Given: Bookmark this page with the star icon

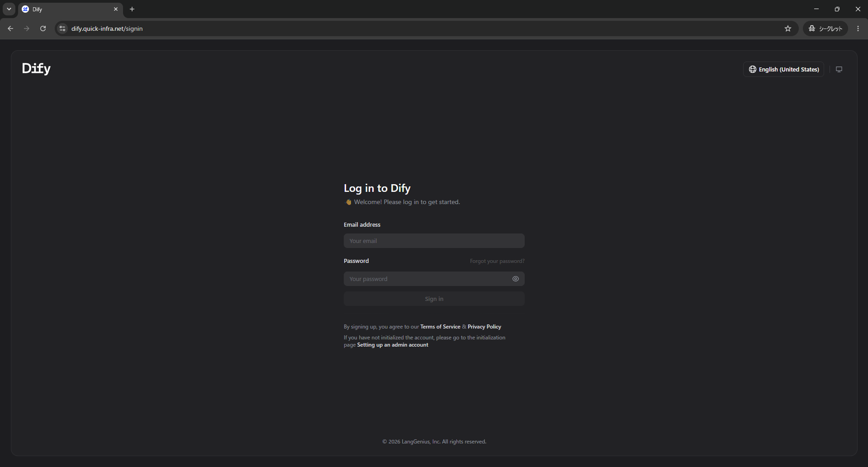Looking at the screenshot, I should [788, 29].
